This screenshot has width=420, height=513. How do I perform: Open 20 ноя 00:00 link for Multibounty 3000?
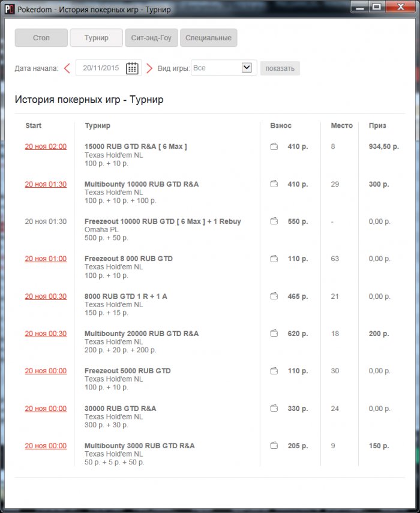click(x=46, y=446)
